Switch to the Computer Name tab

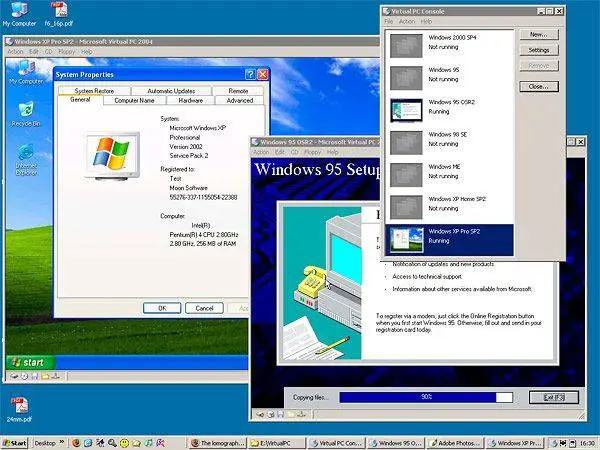click(134, 100)
